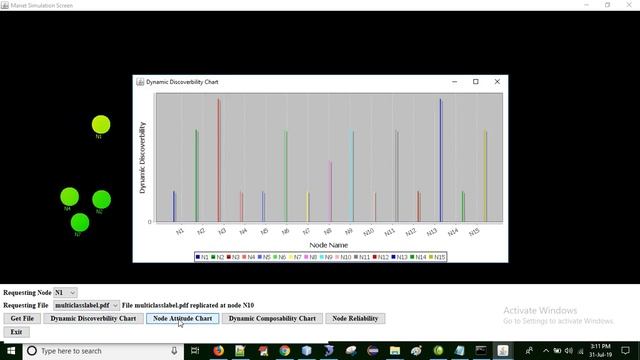Click the N1 legend color swatch

(198, 257)
